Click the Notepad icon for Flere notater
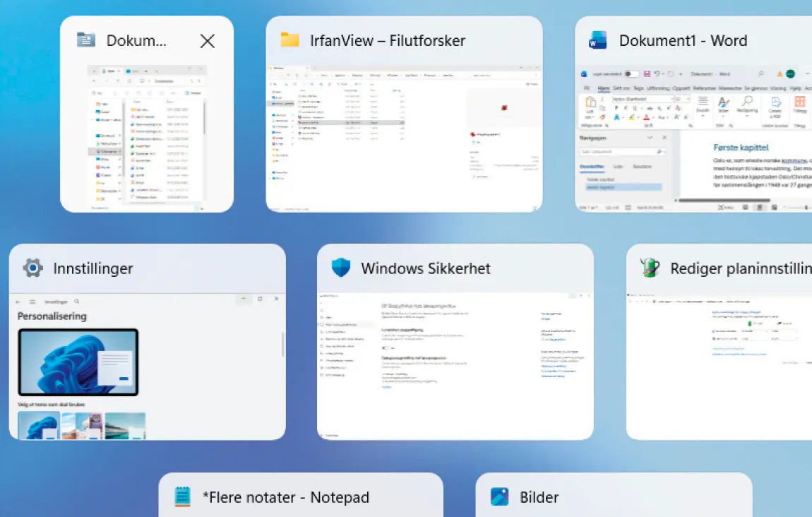Viewport: 812px width, 517px height. point(183,497)
